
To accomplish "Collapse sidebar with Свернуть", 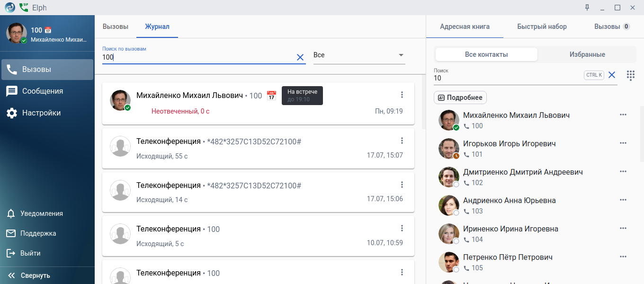I will click(29, 275).
